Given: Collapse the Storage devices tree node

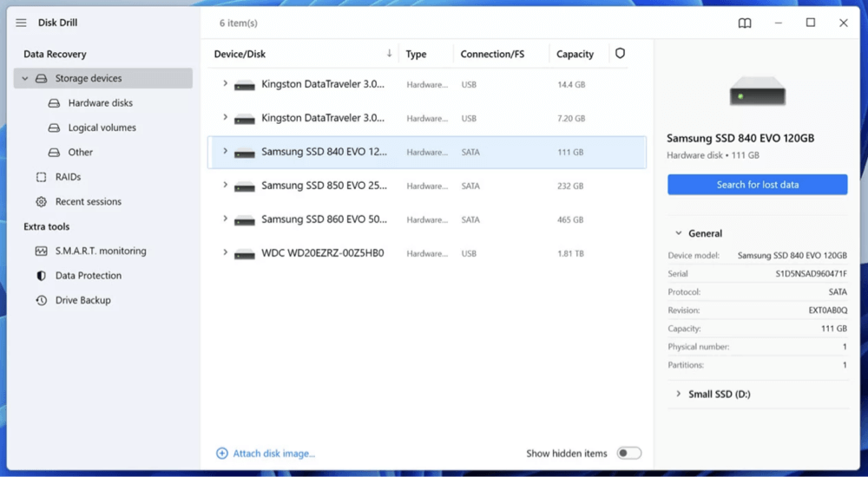Looking at the screenshot, I should click(25, 79).
